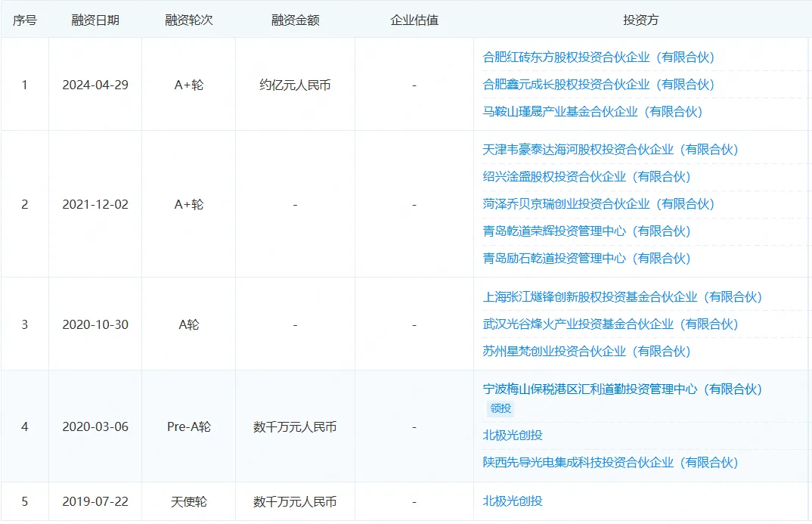Select the date 2019-07-22 cell
812x524 pixels.
(95, 501)
